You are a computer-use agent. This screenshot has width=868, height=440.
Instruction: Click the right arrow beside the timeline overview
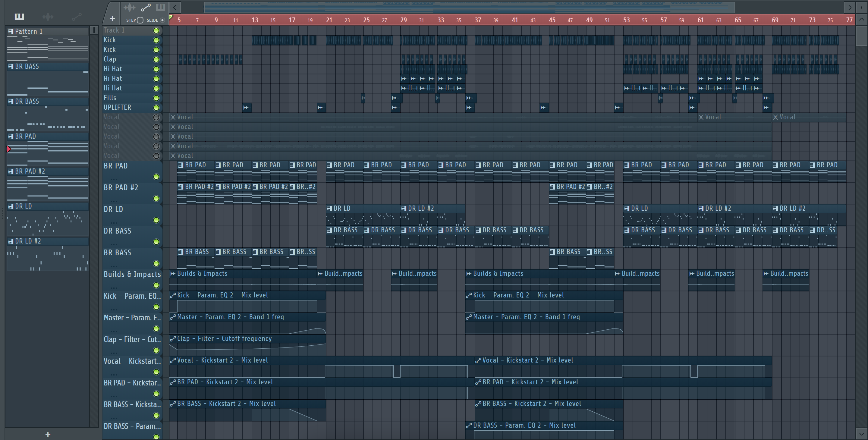click(x=850, y=7)
